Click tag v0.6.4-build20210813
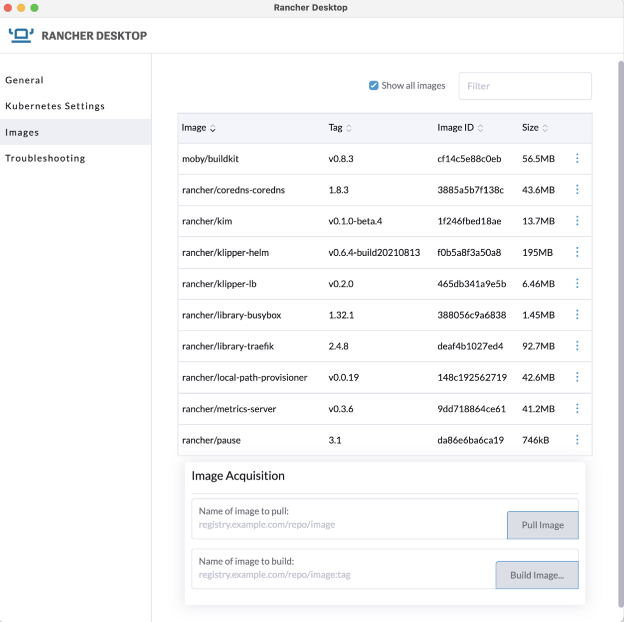This screenshot has height=622, width=624. click(374, 252)
